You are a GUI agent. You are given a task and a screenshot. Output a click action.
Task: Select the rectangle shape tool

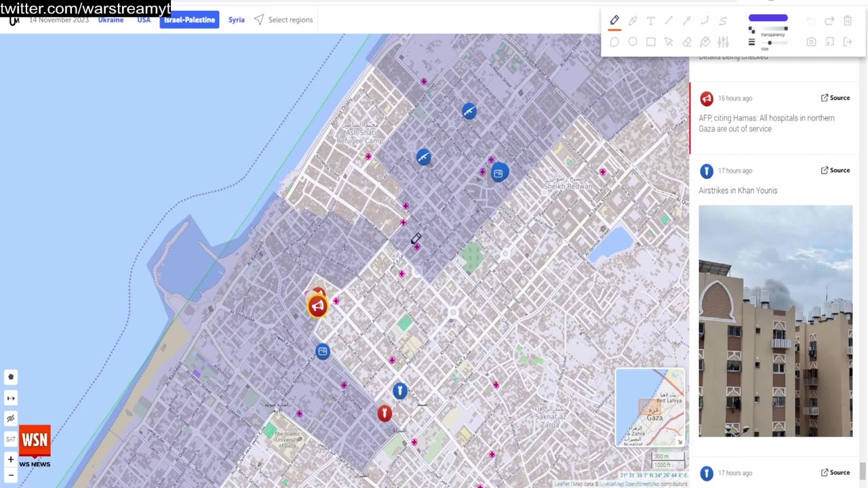(x=651, y=42)
